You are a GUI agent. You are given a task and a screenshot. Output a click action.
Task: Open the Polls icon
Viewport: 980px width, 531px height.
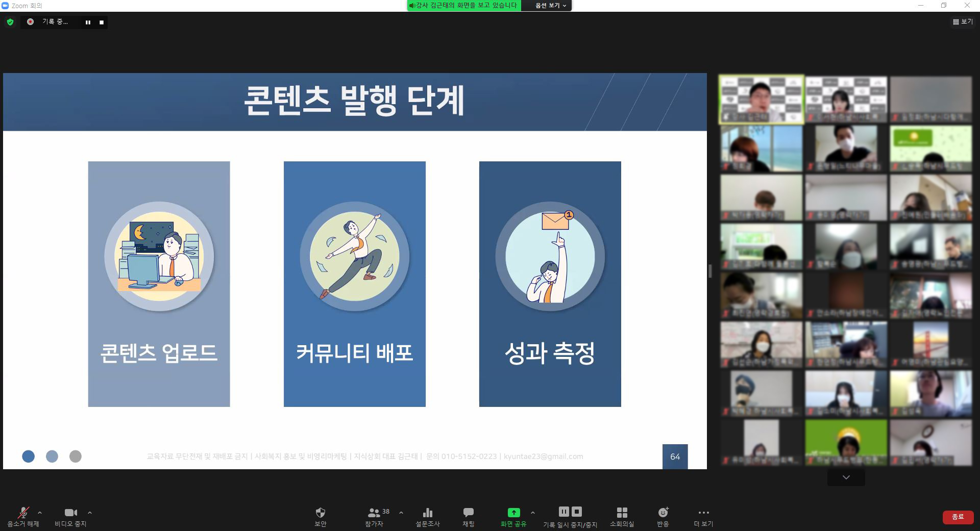(427, 513)
